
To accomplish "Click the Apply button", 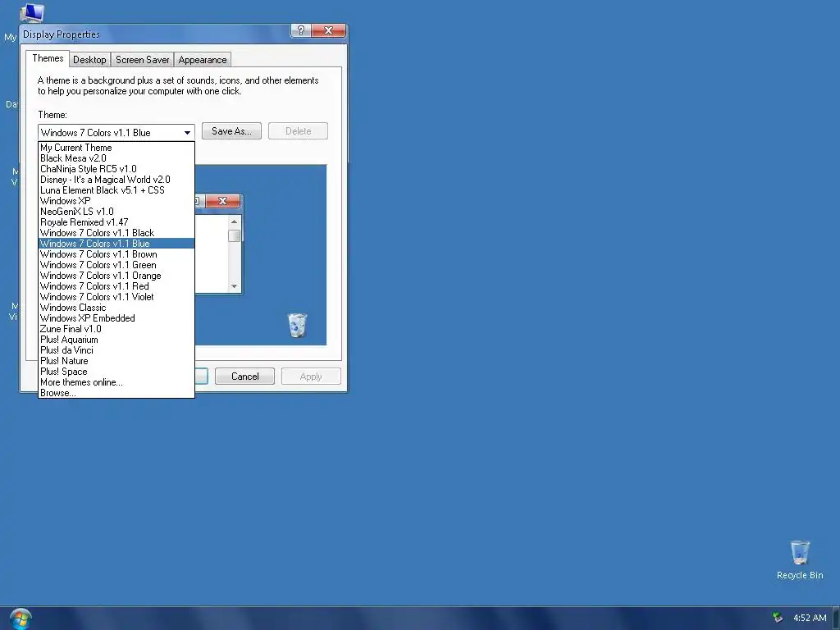I will (x=311, y=376).
